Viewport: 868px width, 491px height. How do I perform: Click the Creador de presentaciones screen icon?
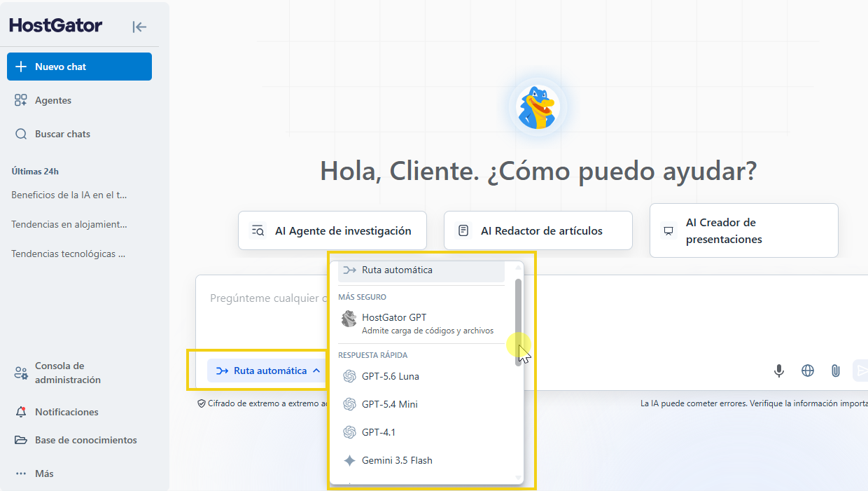[668, 230]
